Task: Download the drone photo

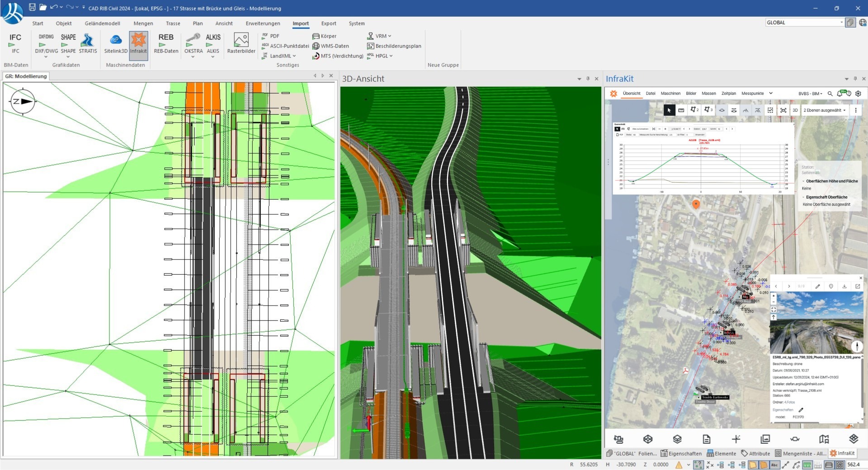Action: pos(844,287)
